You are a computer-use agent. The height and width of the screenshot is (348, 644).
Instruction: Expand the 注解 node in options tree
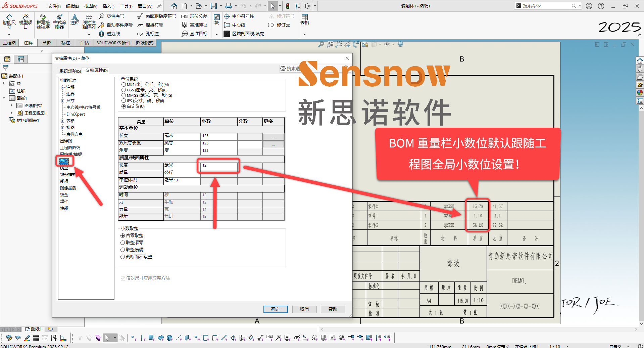63,87
